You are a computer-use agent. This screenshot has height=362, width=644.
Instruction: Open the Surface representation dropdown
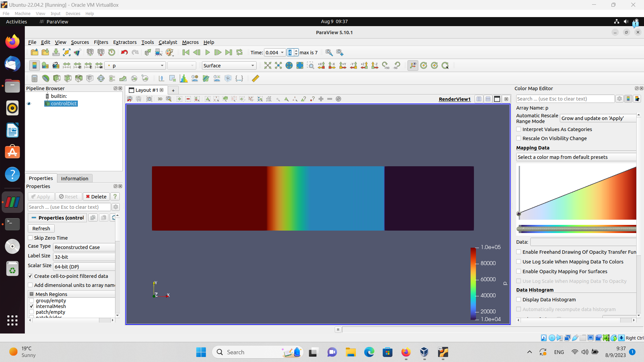(x=229, y=66)
